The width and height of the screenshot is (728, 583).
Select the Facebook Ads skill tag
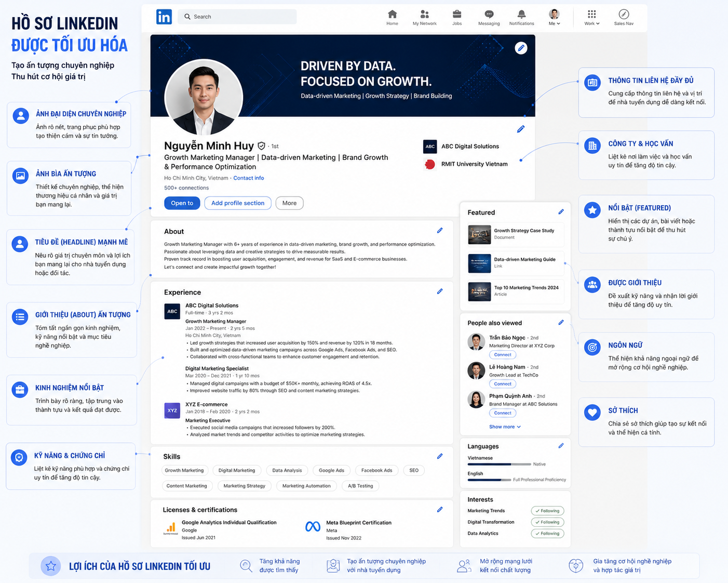377,470
